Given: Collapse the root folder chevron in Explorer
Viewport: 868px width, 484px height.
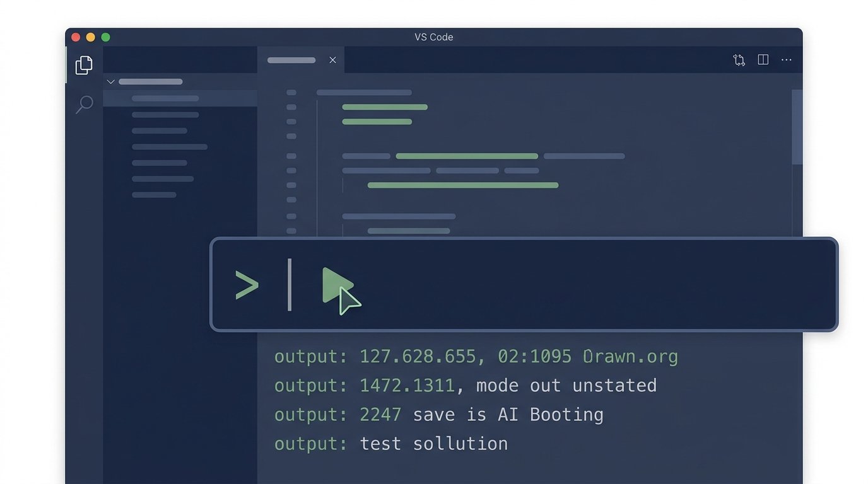Looking at the screenshot, I should 110,81.
